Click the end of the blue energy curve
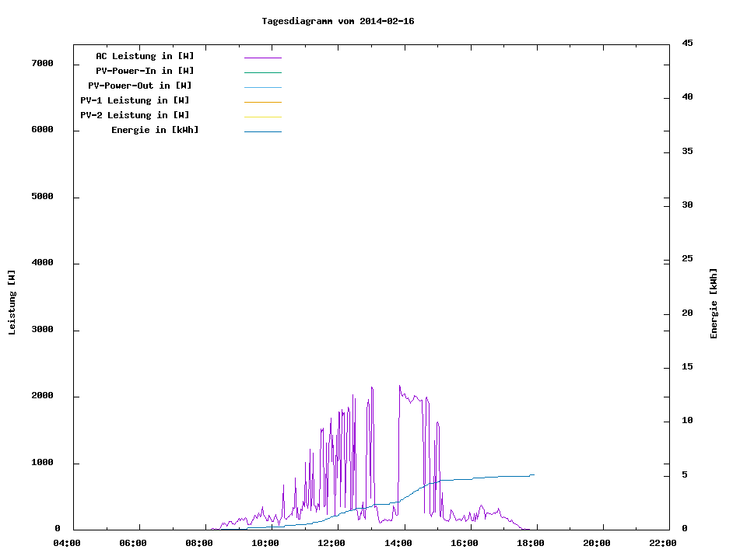747x560 pixels. click(533, 474)
